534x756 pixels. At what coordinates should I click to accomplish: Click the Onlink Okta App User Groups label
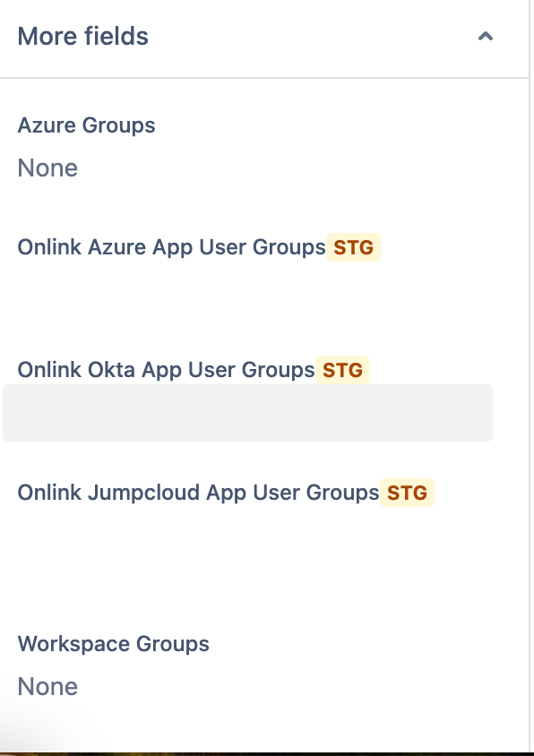[x=163, y=369]
